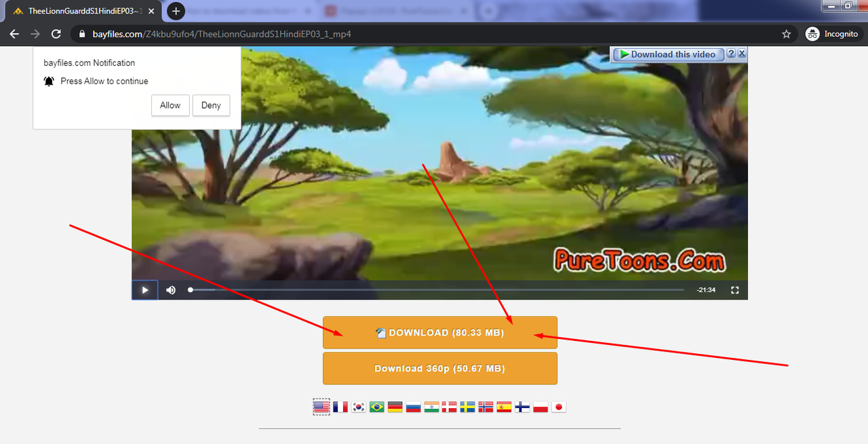Toggle the remaining time display -21:34

pos(706,290)
